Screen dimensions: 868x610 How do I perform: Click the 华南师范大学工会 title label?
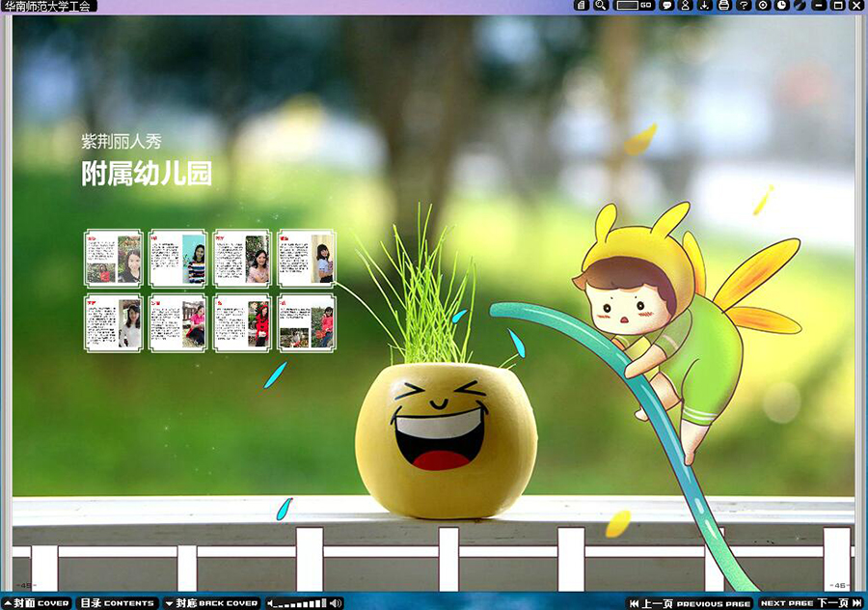coord(48,6)
